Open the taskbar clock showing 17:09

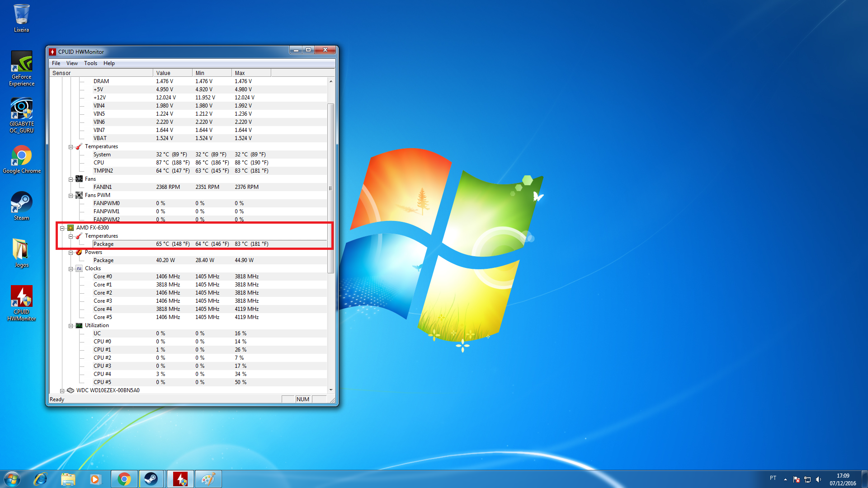[843, 479]
